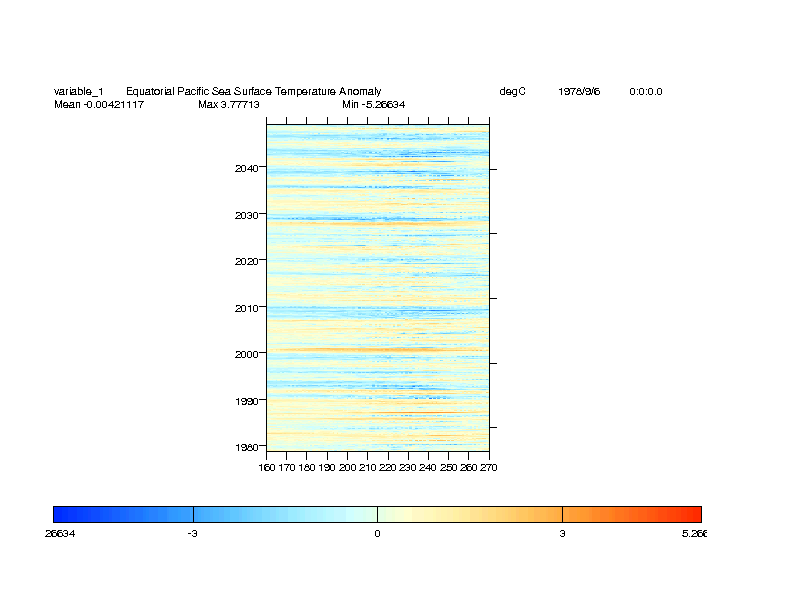Click the 2000 tick label on the y-axis
This screenshot has height=612, width=792.
click(x=246, y=354)
